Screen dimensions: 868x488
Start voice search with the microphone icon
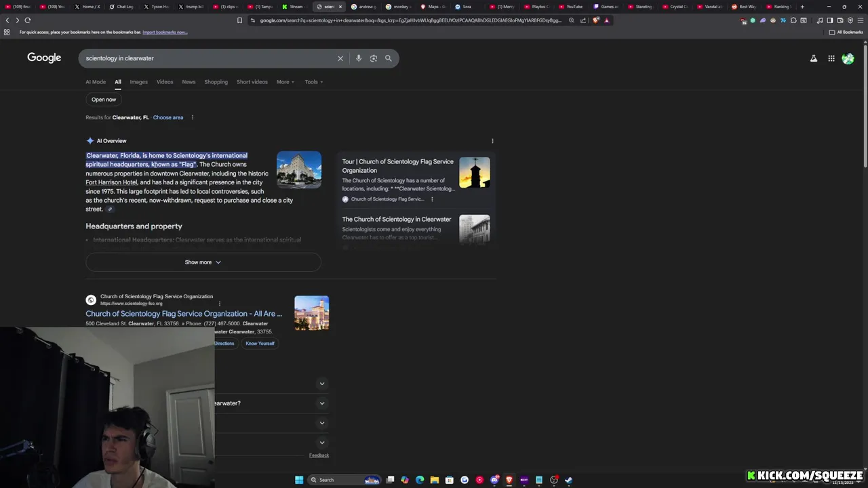pyautogui.click(x=359, y=58)
